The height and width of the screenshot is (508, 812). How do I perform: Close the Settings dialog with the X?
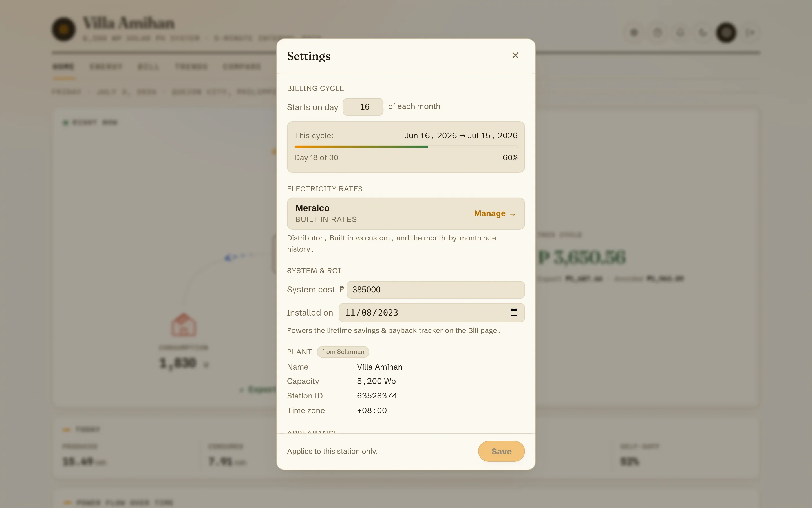coord(515,55)
